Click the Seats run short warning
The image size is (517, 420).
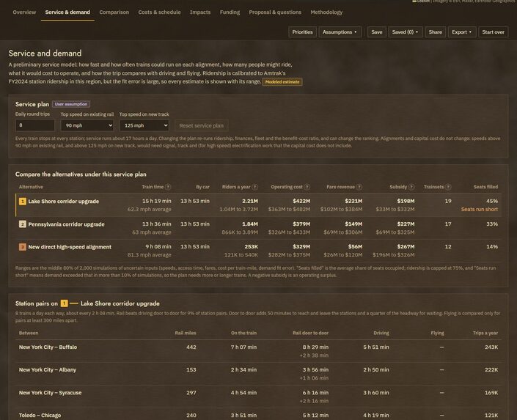(480, 210)
